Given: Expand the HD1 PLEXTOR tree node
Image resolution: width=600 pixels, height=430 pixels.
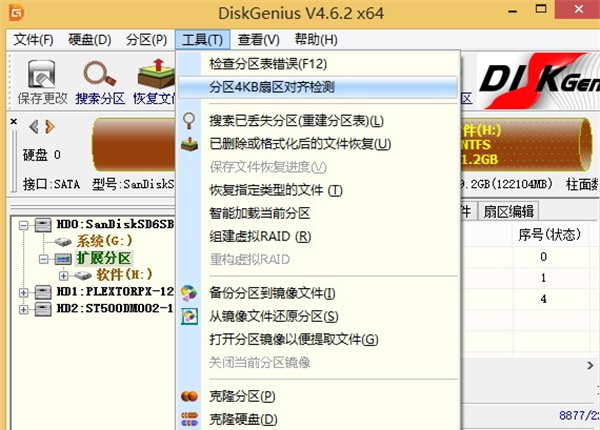Looking at the screenshot, I should tap(24, 293).
